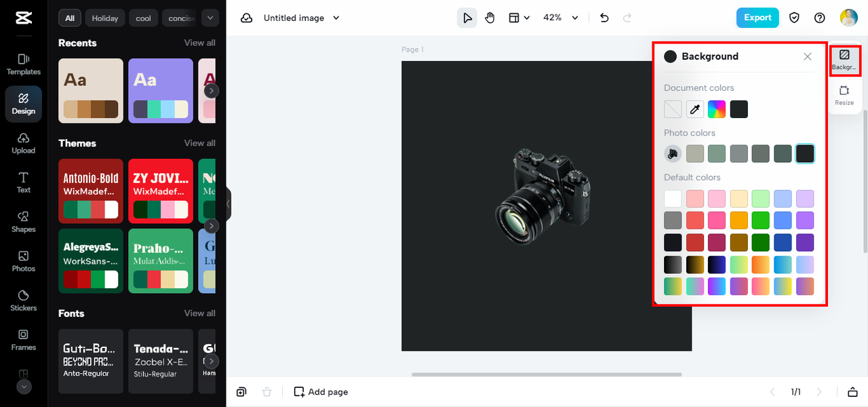The image size is (868, 407).
Task: Apply the purple Aa recent style
Action: coord(161,91)
